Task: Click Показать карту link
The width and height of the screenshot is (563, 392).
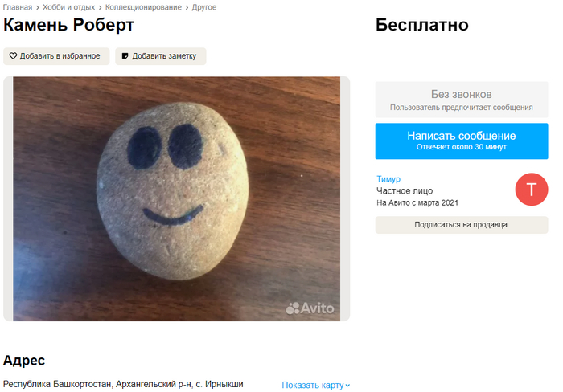Action: (x=313, y=386)
